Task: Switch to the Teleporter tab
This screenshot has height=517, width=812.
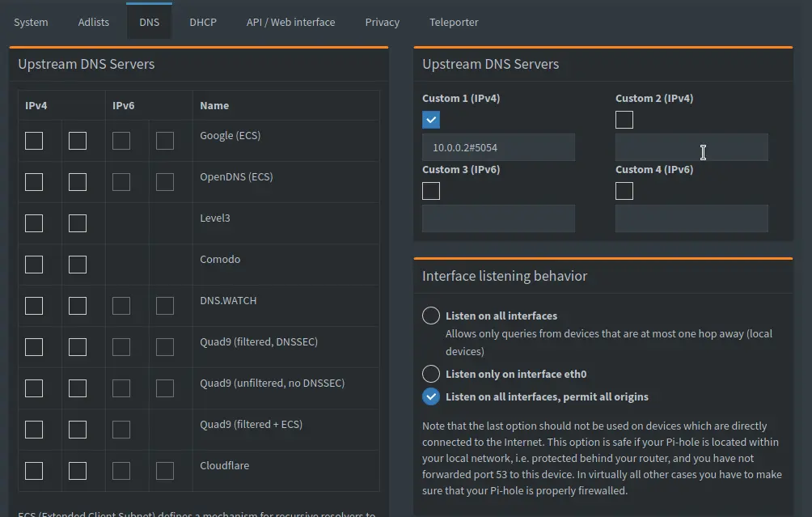Action: point(454,23)
